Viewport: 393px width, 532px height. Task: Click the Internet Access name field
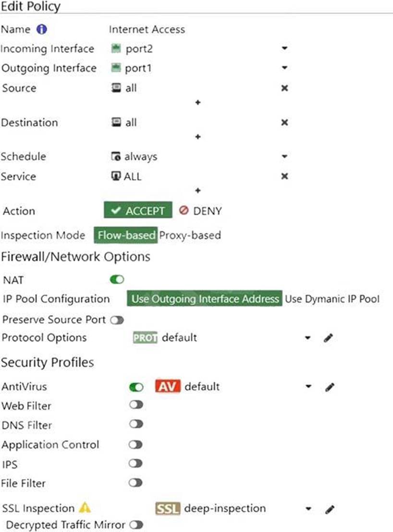click(147, 29)
